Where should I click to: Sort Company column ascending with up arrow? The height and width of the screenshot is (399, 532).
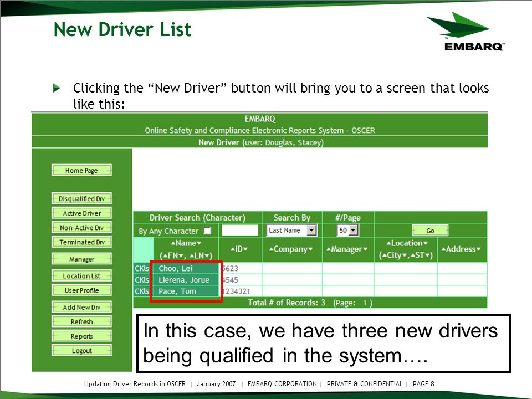272,249
